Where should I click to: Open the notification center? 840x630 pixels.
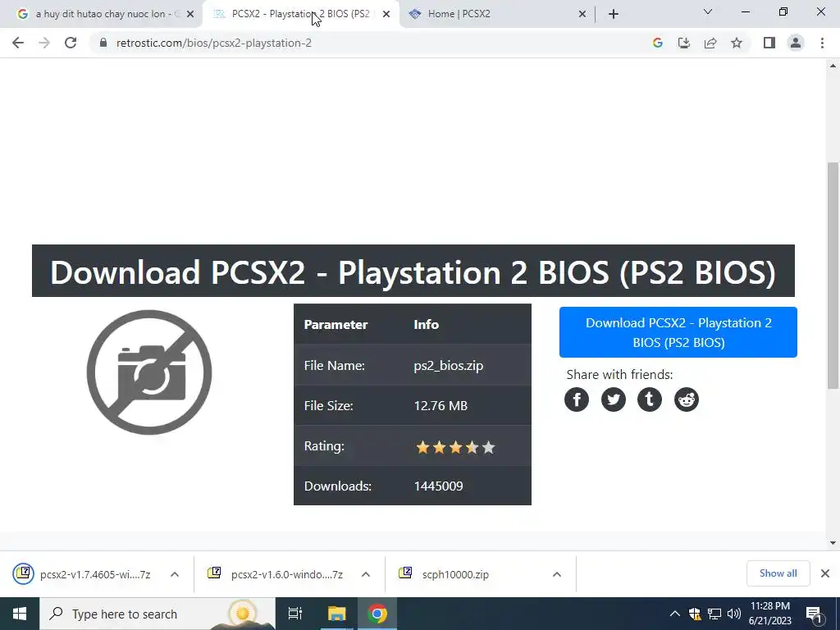[815, 614]
